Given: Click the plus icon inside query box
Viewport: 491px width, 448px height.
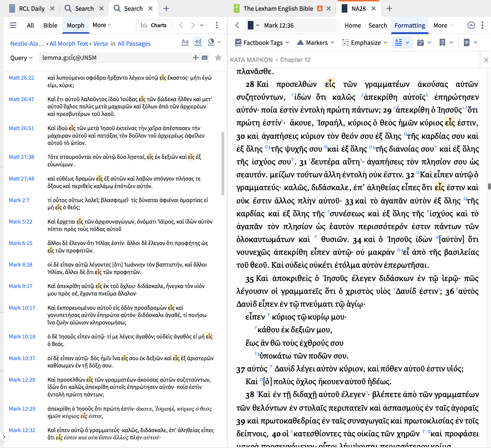Looking at the screenshot, I should 195,58.
